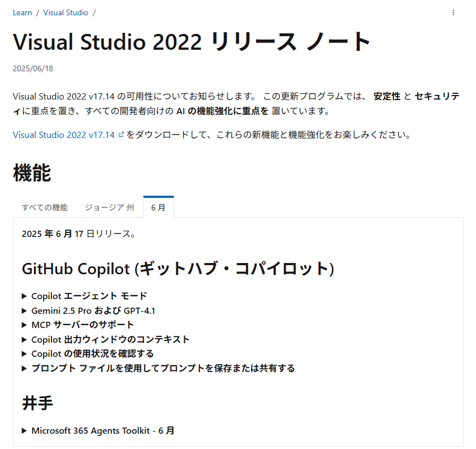
Task: Click the text 2025 年 6 月 17 日リリース。
Action: coord(79,234)
